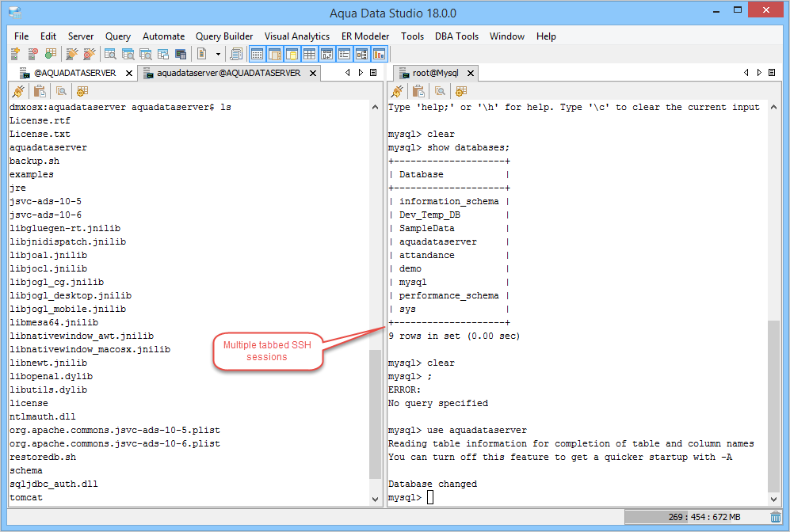Click 'performance_schema' in the databases list
The image size is (790, 532).
[449, 295]
